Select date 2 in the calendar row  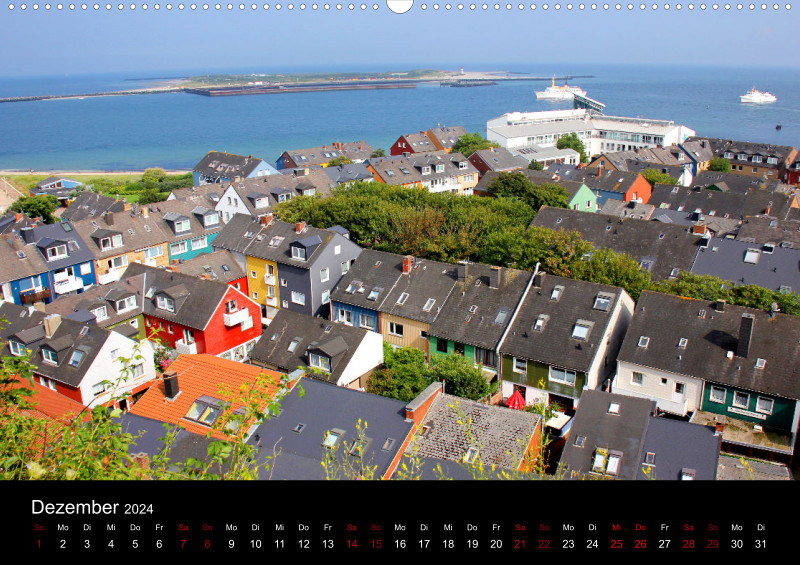[63, 544]
